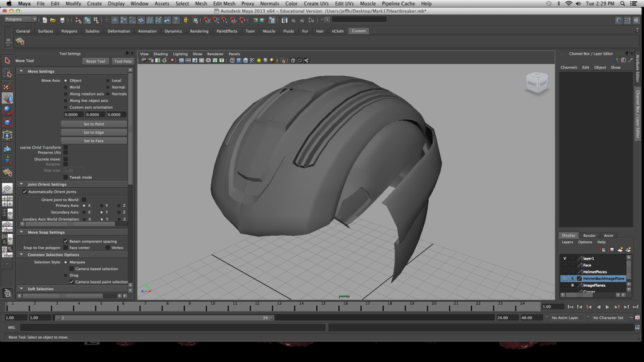Click the use all lights yellow icon
644x362 pixels.
258,60
